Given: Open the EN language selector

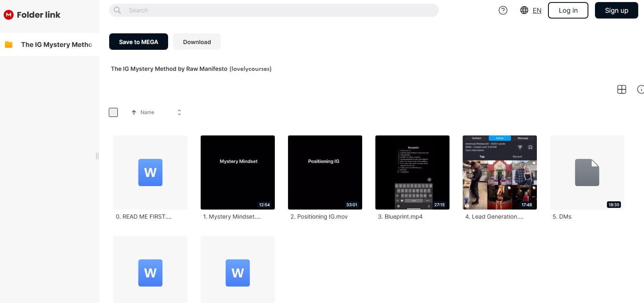Looking at the screenshot, I should 536,11.
